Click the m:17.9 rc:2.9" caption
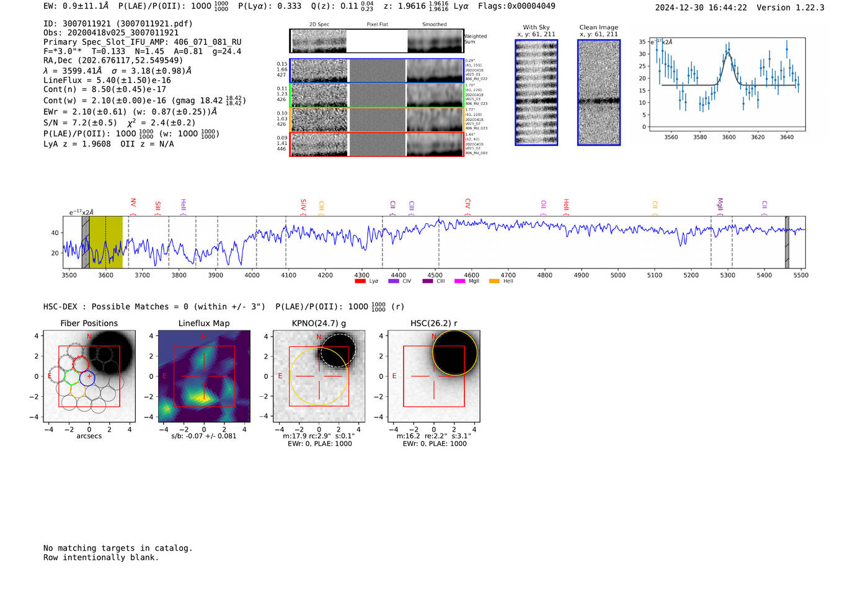The image size is (868, 591). 319,436
